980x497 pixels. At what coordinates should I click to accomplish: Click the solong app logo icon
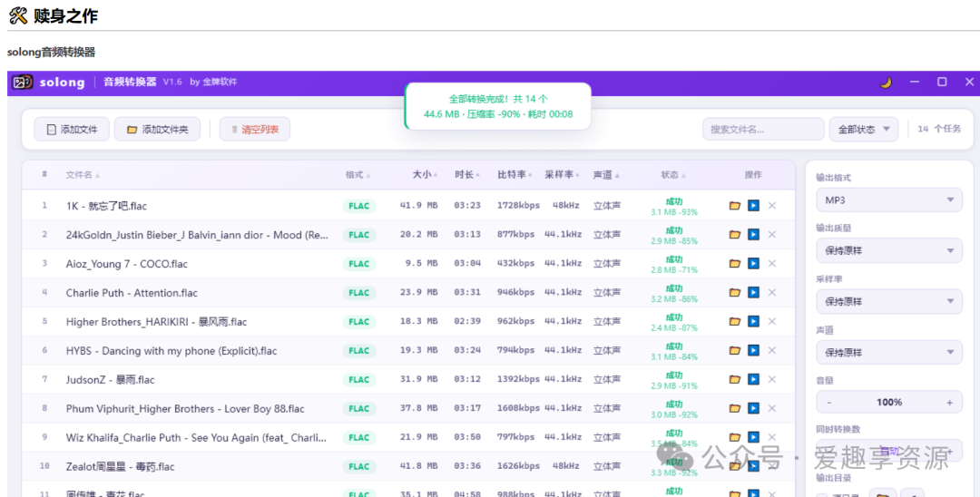tap(23, 83)
